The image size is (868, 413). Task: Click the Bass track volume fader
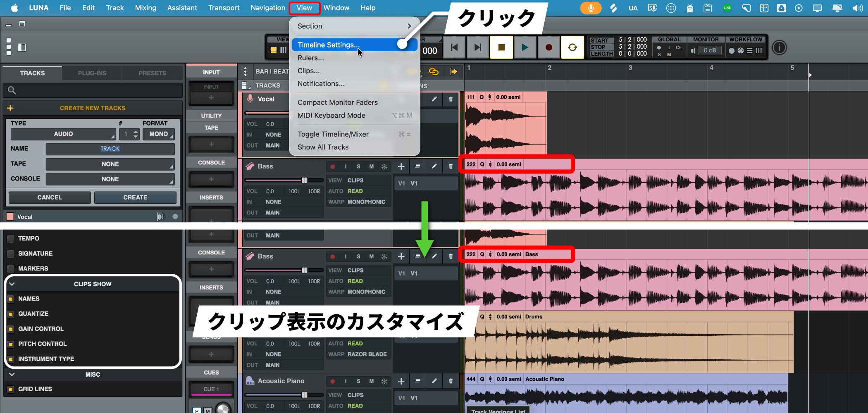point(305,180)
